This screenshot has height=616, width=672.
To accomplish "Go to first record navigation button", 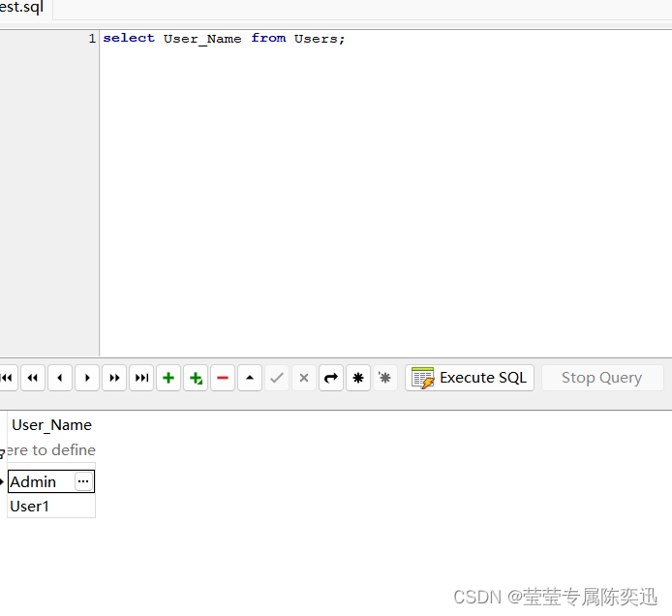I will click(7, 378).
